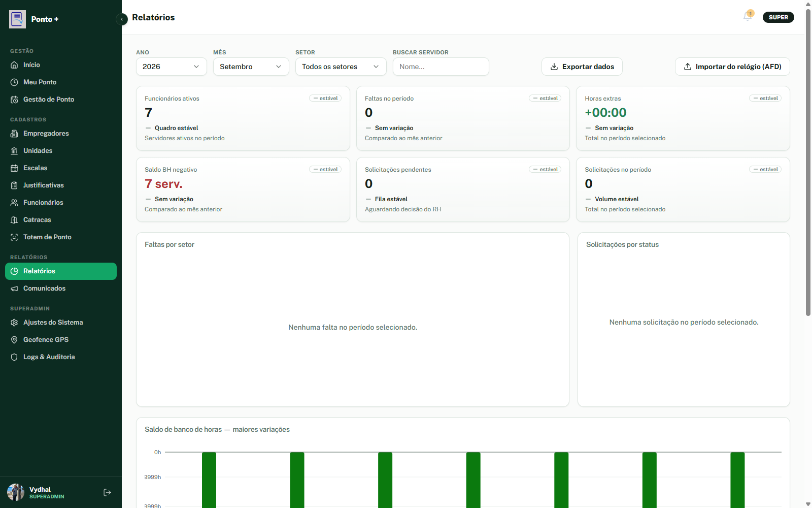
Task: Go to Meu Ponto page
Action: (x=61, y=82)
